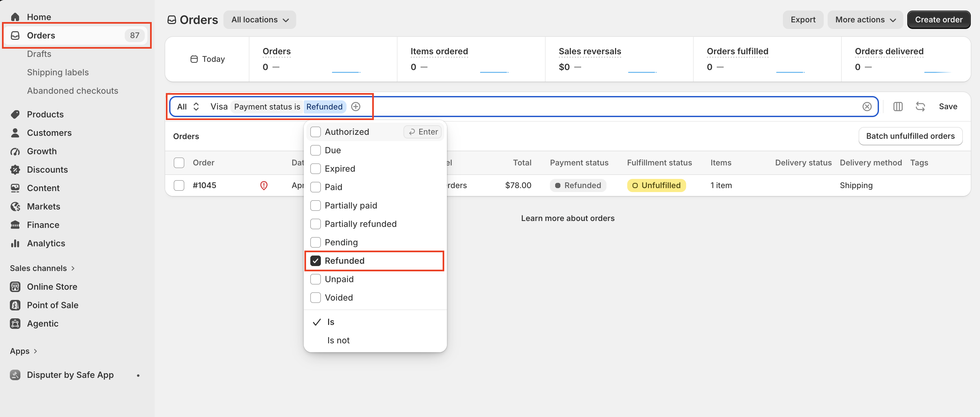Click the Home icon in sidebar
This screenshot has height=417, width=980.
pos(15,17)
